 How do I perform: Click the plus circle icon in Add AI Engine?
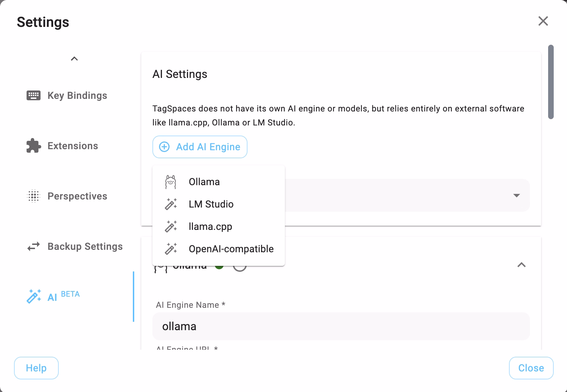(164, 147)
